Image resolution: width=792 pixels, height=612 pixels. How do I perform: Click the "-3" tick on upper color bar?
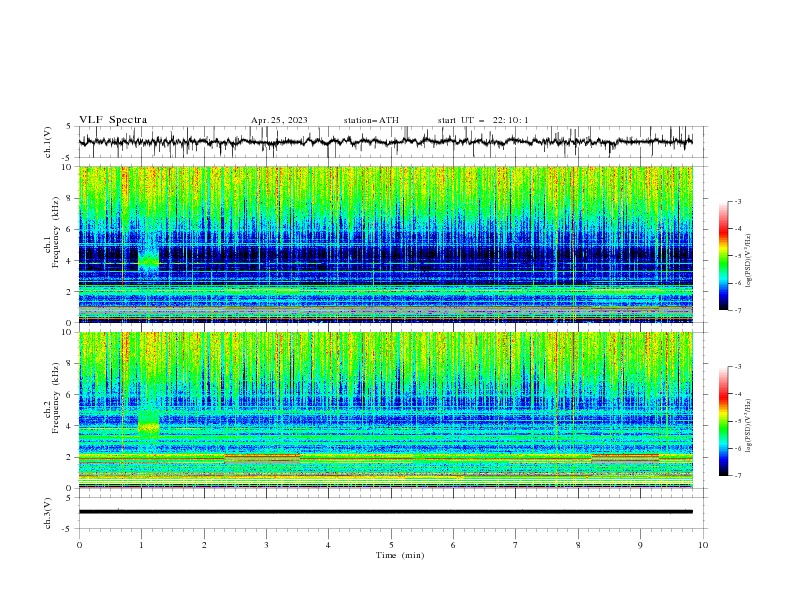pos(737,201)
